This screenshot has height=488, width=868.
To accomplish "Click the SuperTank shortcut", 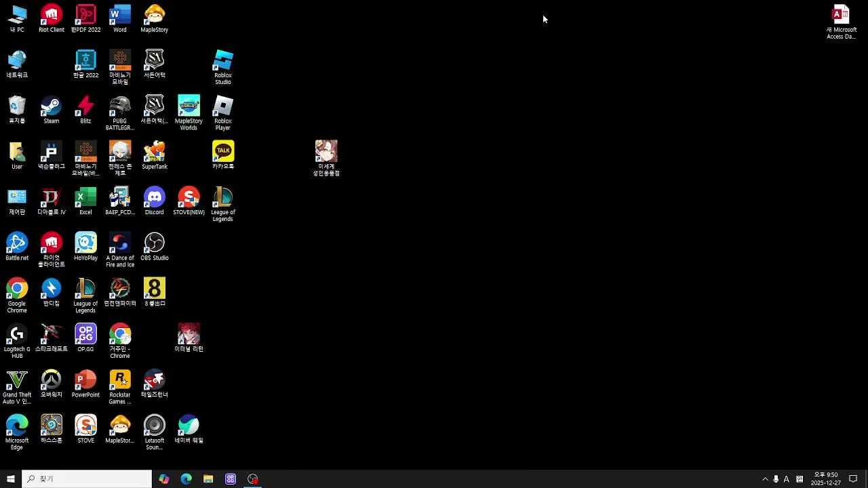I will (x=155, y=156).
